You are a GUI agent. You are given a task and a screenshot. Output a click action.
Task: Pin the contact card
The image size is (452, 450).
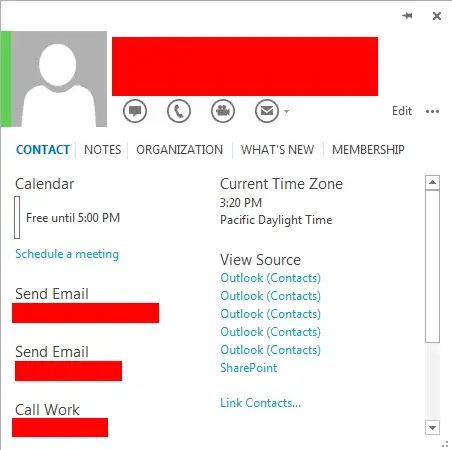tap(407, 16)
